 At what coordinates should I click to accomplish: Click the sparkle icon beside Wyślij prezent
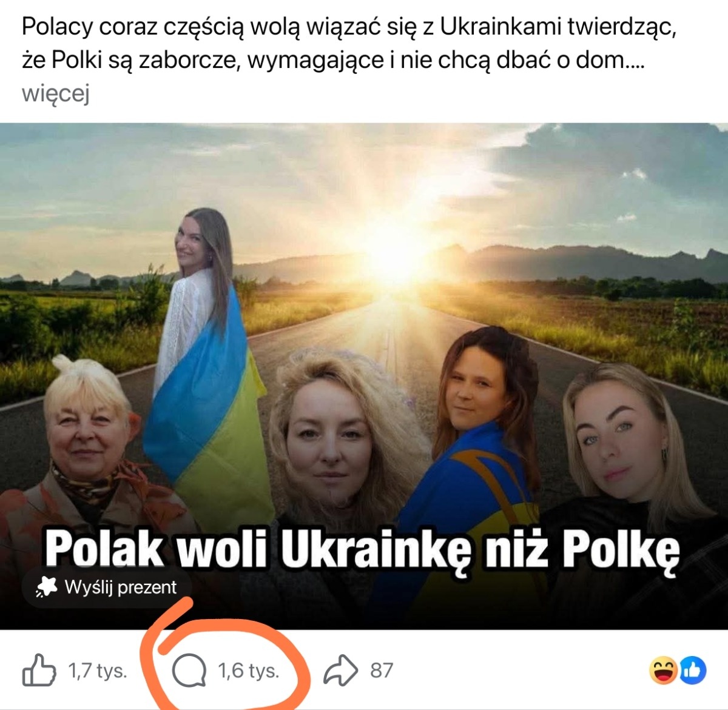tap(47, 586)
